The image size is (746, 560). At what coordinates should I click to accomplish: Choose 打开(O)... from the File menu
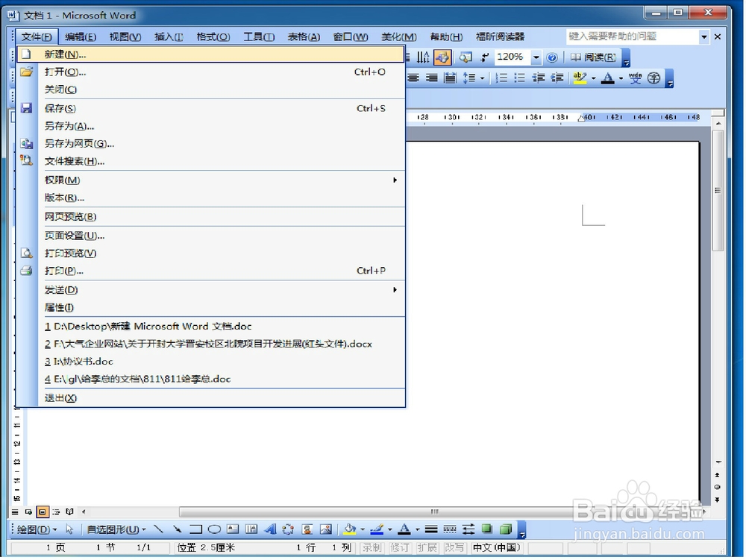[211, 72]
